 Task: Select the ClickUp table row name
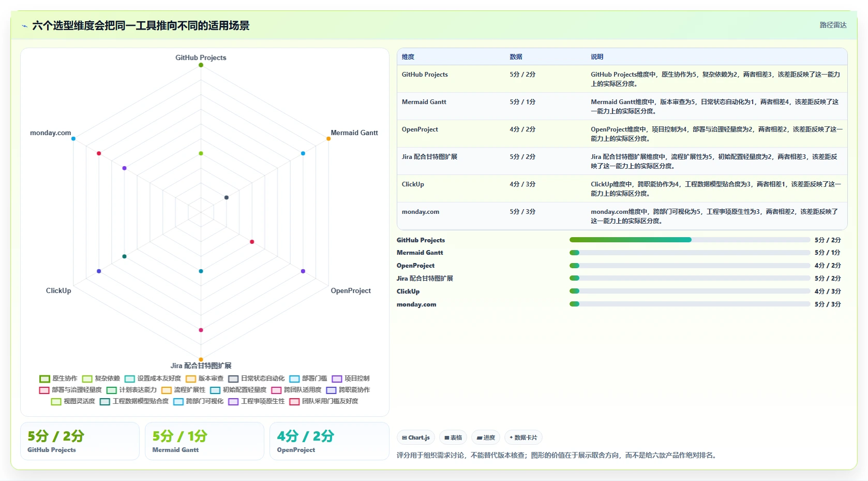pyautogui.click(x=413, y=184)
